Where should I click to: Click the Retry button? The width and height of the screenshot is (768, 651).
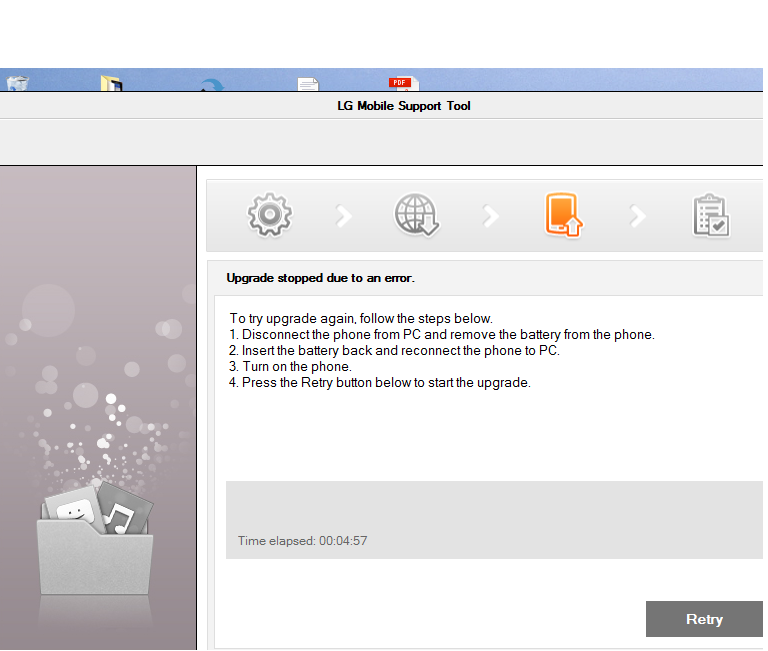tap(704, 619)
